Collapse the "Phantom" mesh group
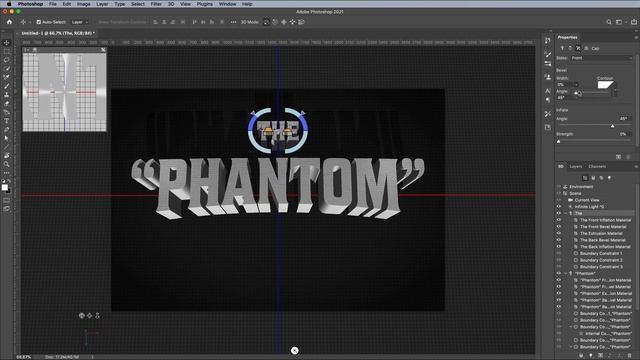Viewport: 640px width, 360px height. [x=566, y=273]
